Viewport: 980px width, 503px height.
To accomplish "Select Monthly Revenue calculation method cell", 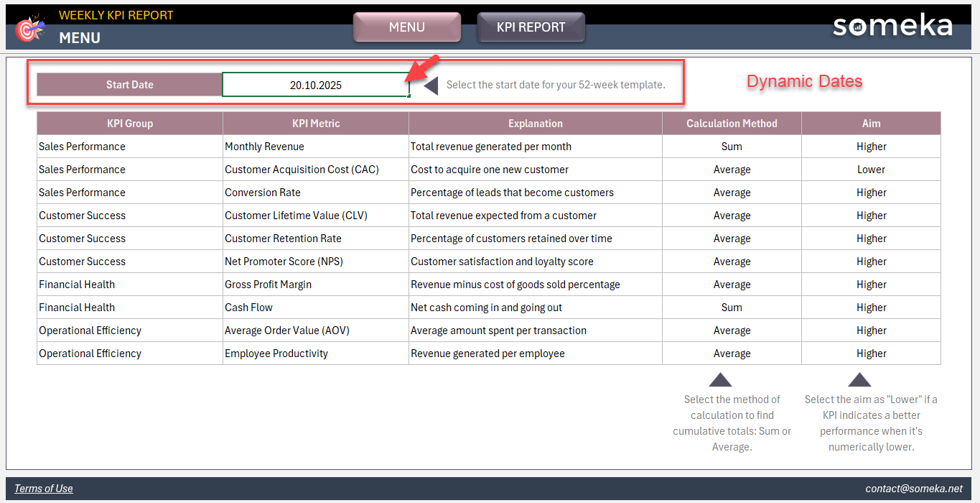I will 732,147.
